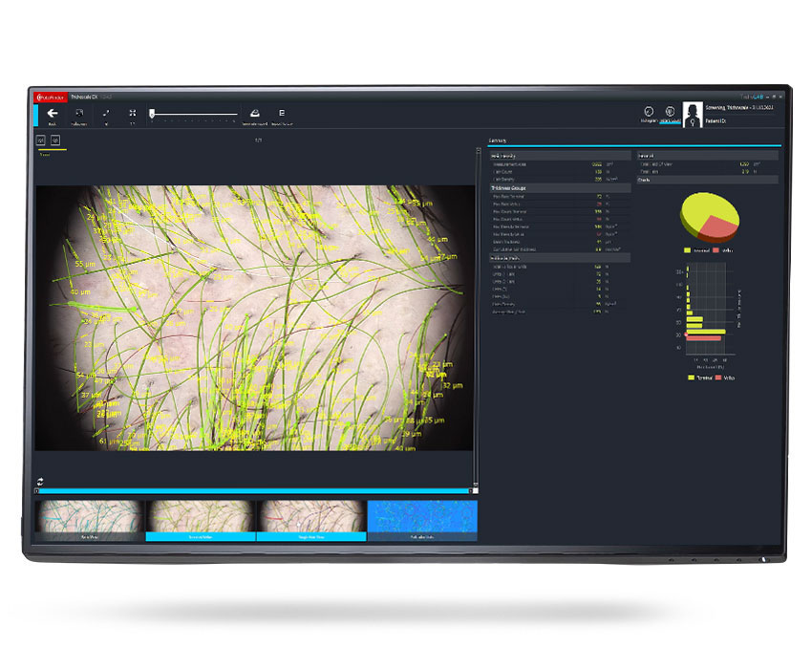Select the blue follicular units thumbnail

coord(422,519)
